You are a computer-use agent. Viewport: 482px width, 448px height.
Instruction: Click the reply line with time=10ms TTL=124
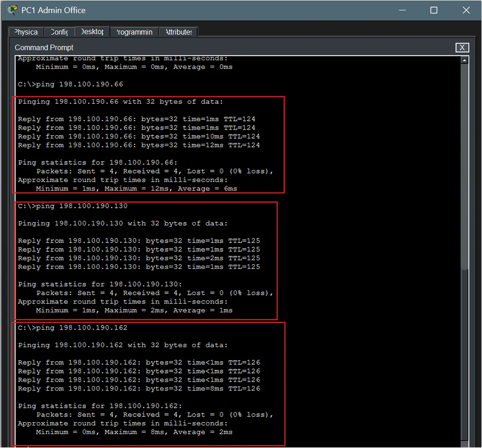[139, 136]
